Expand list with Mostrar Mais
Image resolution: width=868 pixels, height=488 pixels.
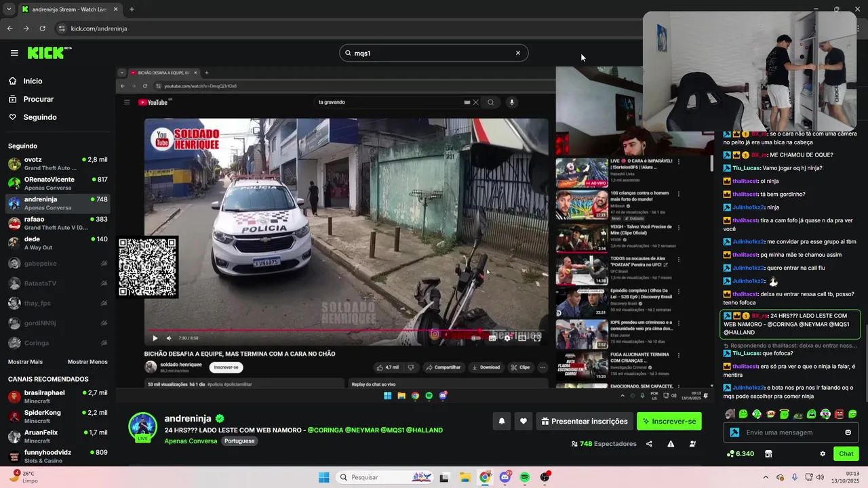(x=25, y=362)
